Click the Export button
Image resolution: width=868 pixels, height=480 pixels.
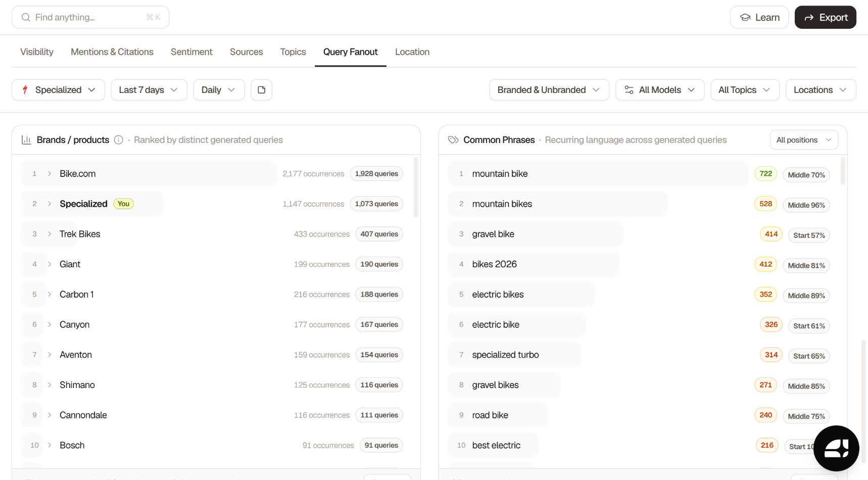coord(826,18)
